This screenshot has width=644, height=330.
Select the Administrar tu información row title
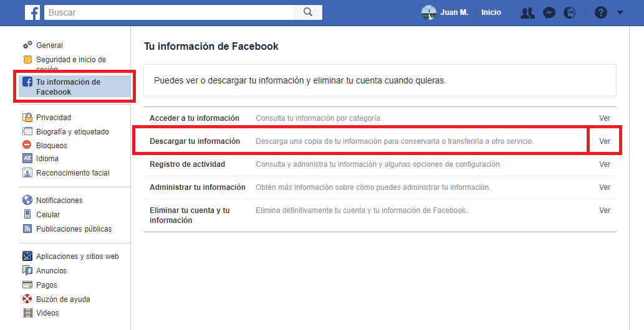tap(198, 187)
